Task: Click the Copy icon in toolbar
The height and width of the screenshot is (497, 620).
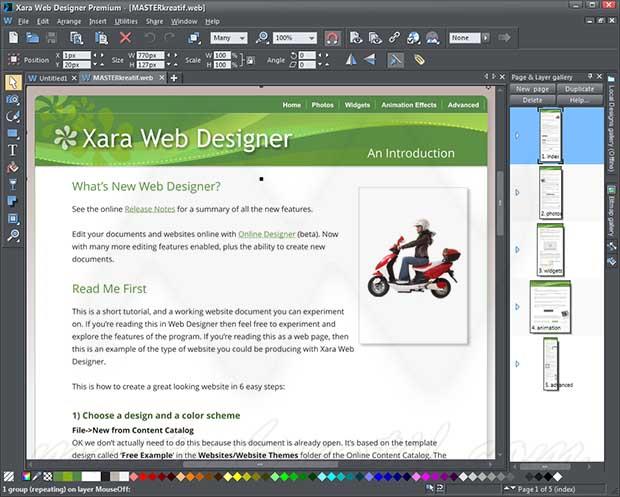Action: (x=76, y=38)
